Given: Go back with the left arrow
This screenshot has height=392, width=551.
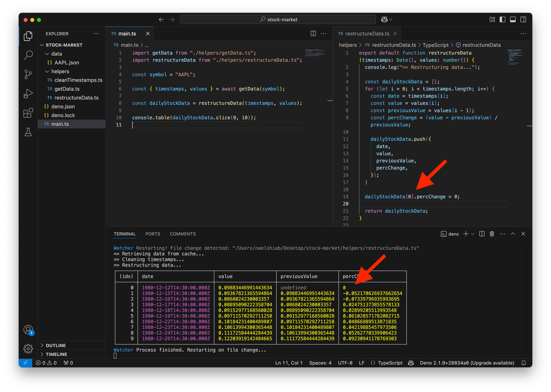Looking at the screenshot, I should click(x=161, y=20).
